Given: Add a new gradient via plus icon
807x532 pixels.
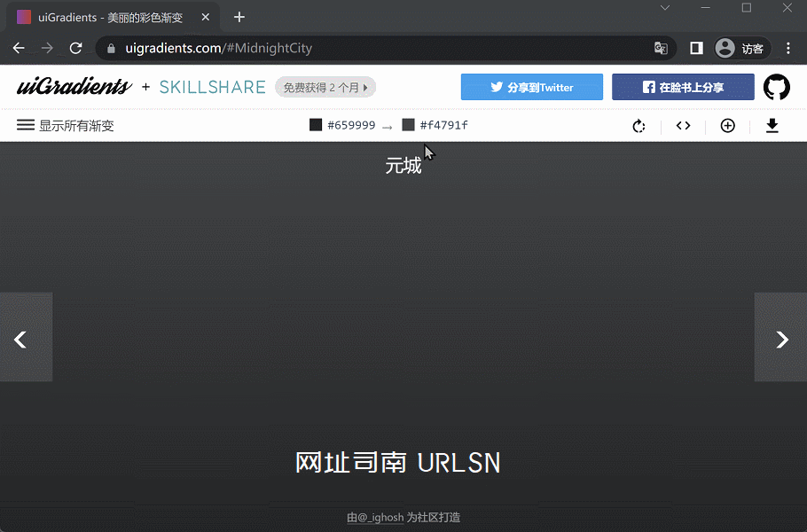Looking at the screenshot, I should pos(727,126).
